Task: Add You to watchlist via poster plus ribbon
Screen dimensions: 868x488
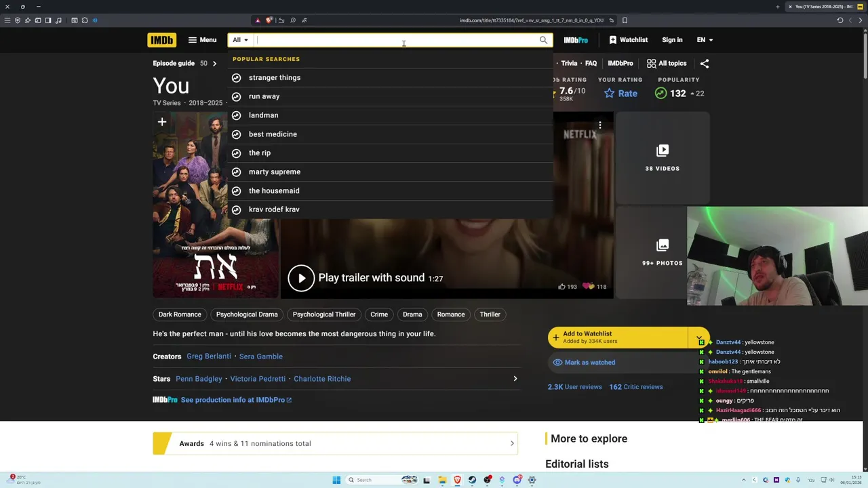Action: click(x=162, y=122)
